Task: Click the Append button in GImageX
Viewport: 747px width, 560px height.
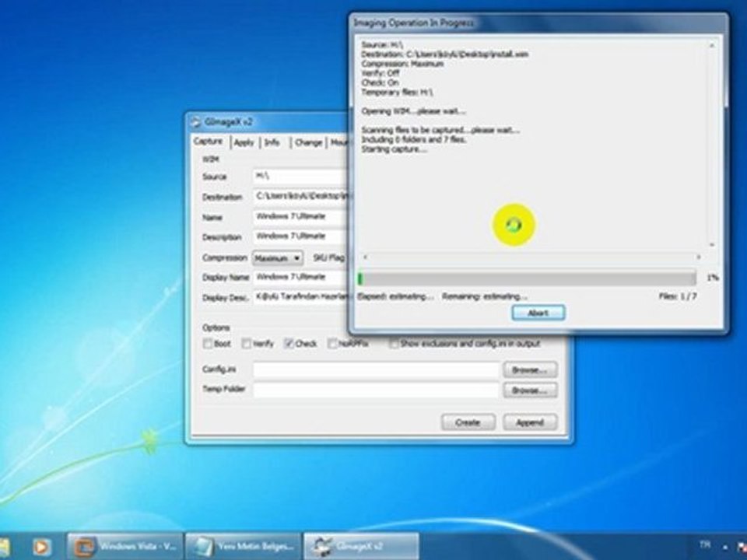Action: tap(530, 422)
